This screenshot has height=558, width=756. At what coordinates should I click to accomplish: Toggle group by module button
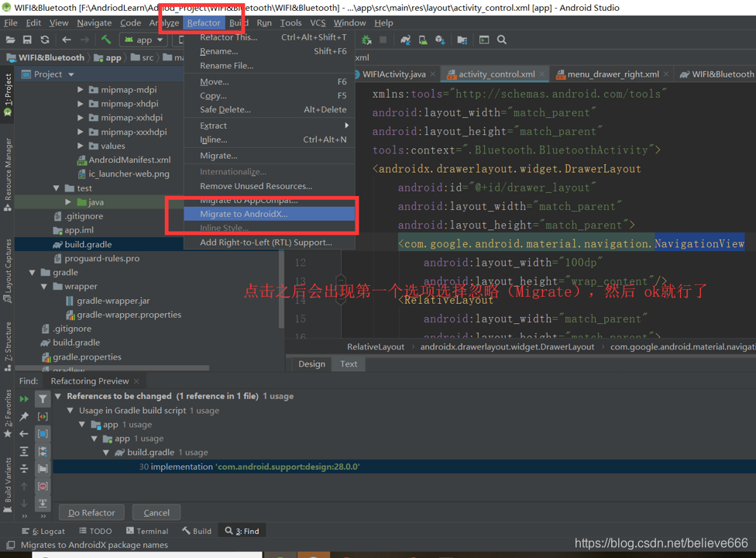click(x=43, y=433)
